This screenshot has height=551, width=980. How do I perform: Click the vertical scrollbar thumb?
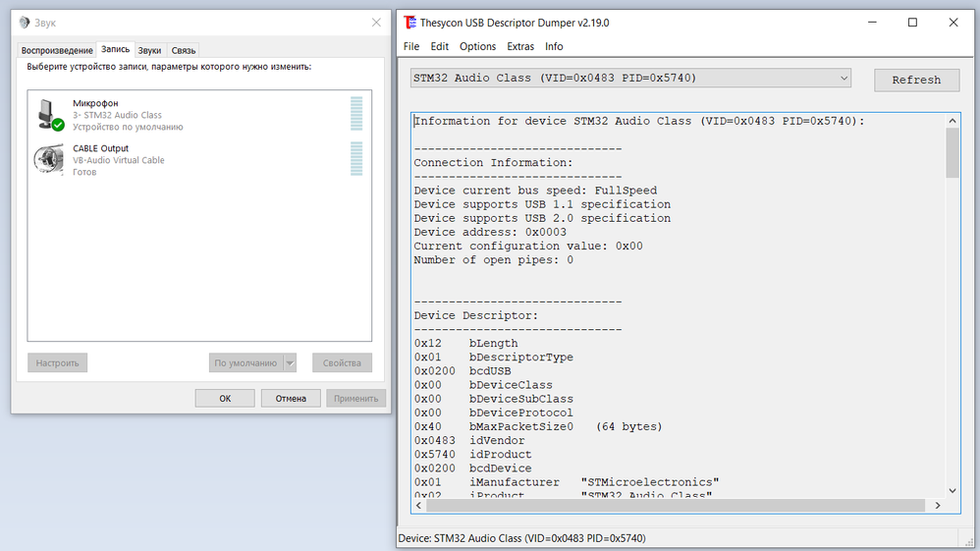(x=953, y=153)
